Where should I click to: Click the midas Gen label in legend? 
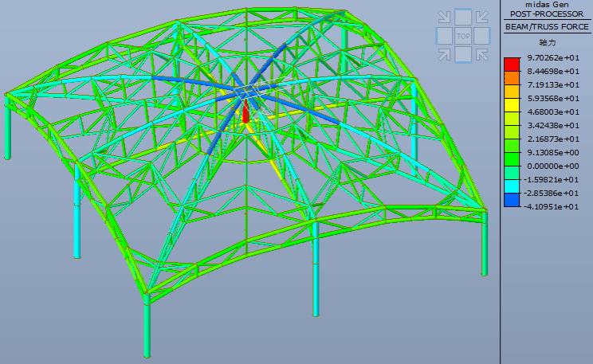[x=547, y=5]
